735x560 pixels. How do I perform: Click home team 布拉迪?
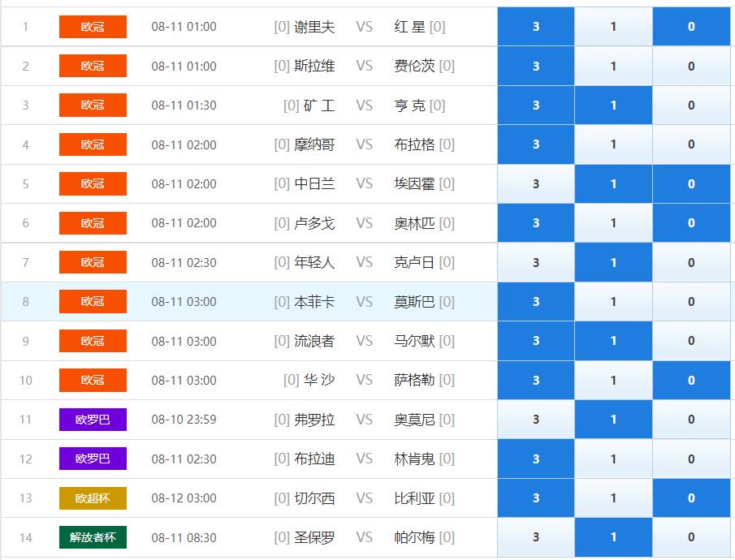coord(314,459)
